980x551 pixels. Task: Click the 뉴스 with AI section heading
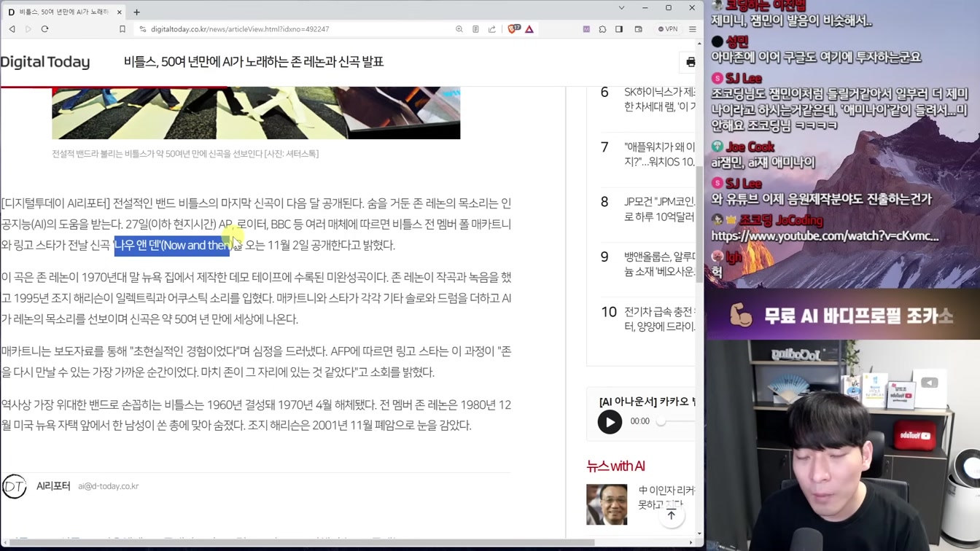point(615,466)
